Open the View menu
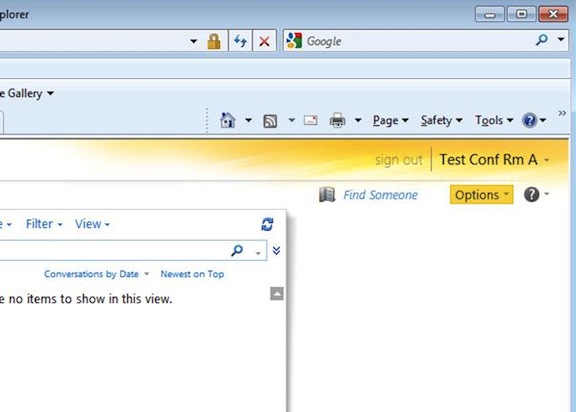Screen dimensions: 576x412 92,224
